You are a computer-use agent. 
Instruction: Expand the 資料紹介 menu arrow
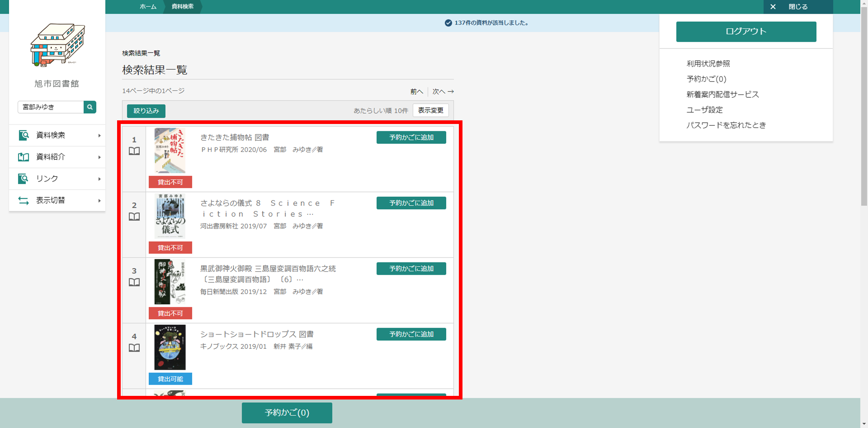(x=99, y=157)
